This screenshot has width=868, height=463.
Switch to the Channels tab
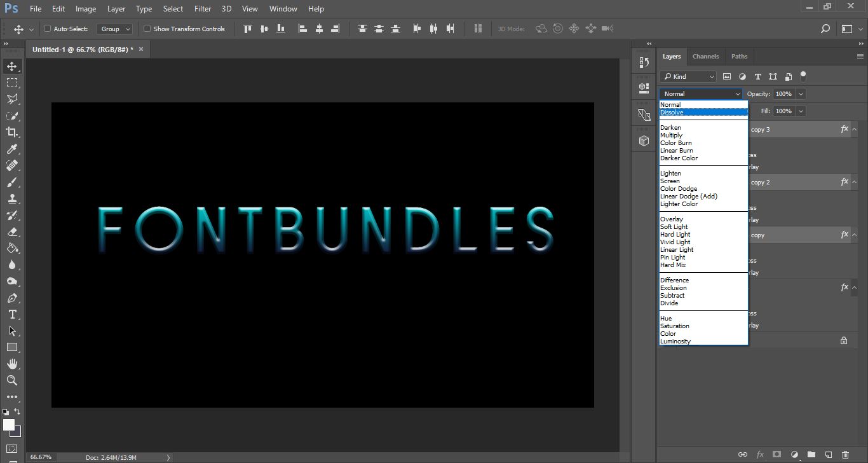(x=705, y=56)
